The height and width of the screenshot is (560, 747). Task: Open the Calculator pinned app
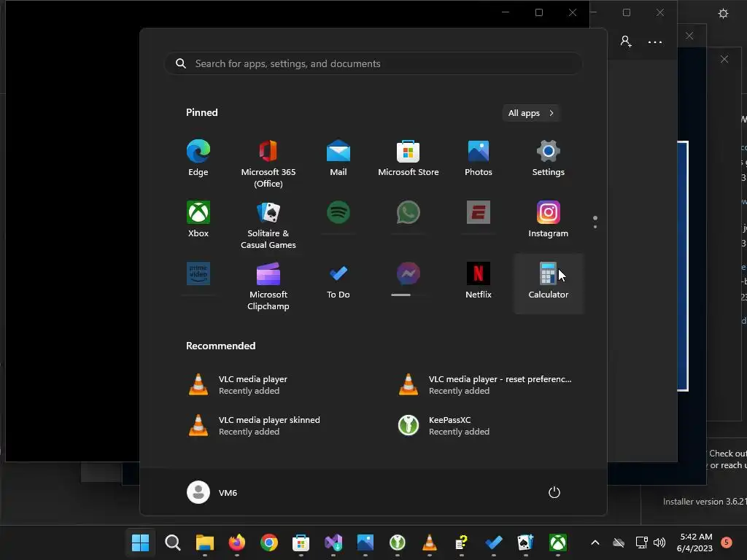[x=549, y=284]
